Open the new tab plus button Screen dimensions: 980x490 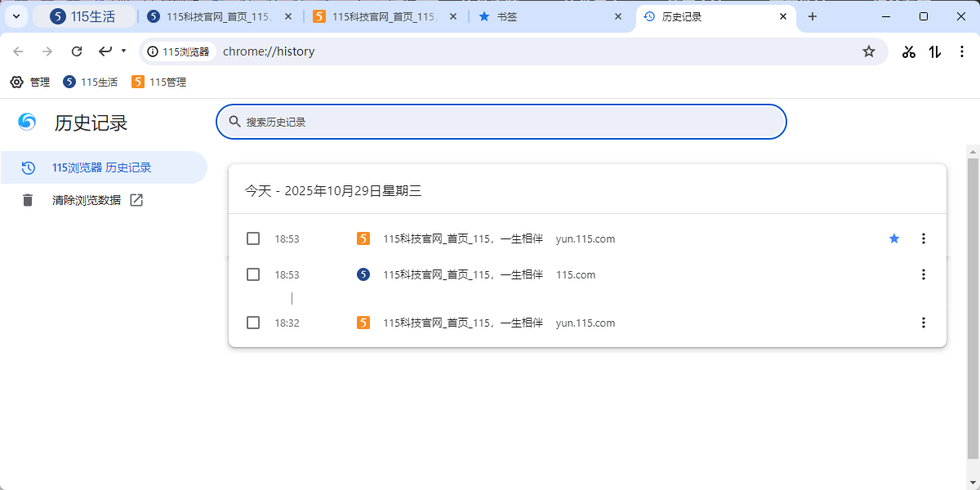(x=813, y=16)
